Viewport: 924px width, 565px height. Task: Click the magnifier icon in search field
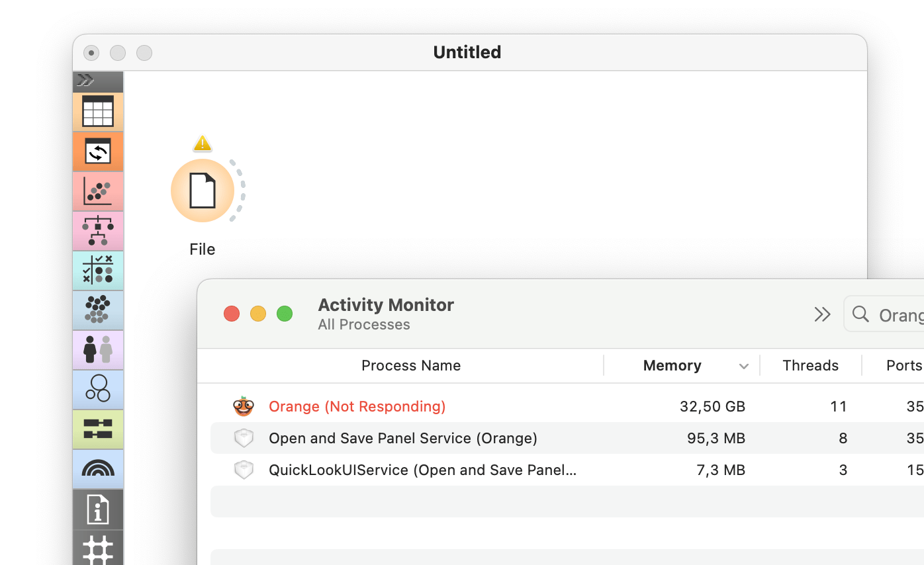click(x=860, y=314)
